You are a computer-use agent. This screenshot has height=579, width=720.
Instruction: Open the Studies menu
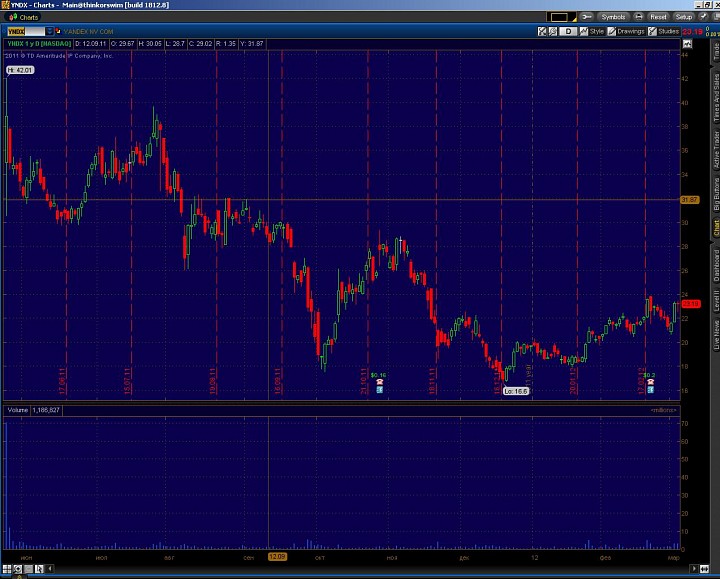664,31
